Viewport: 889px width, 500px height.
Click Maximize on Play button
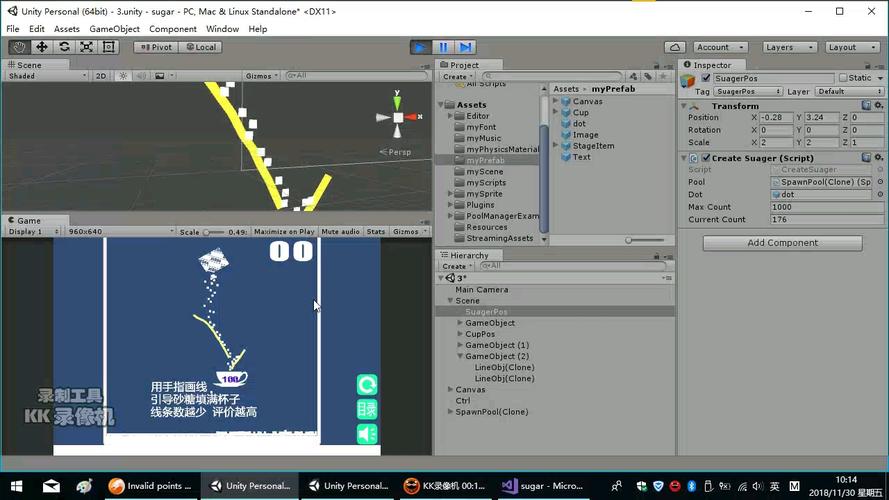pyautogui.click(x=284, y=232)
